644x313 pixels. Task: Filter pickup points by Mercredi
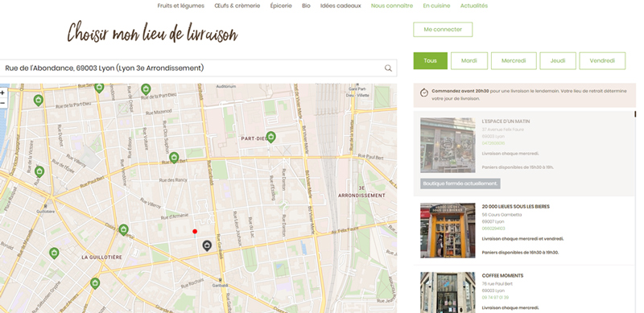click(514, 61)
